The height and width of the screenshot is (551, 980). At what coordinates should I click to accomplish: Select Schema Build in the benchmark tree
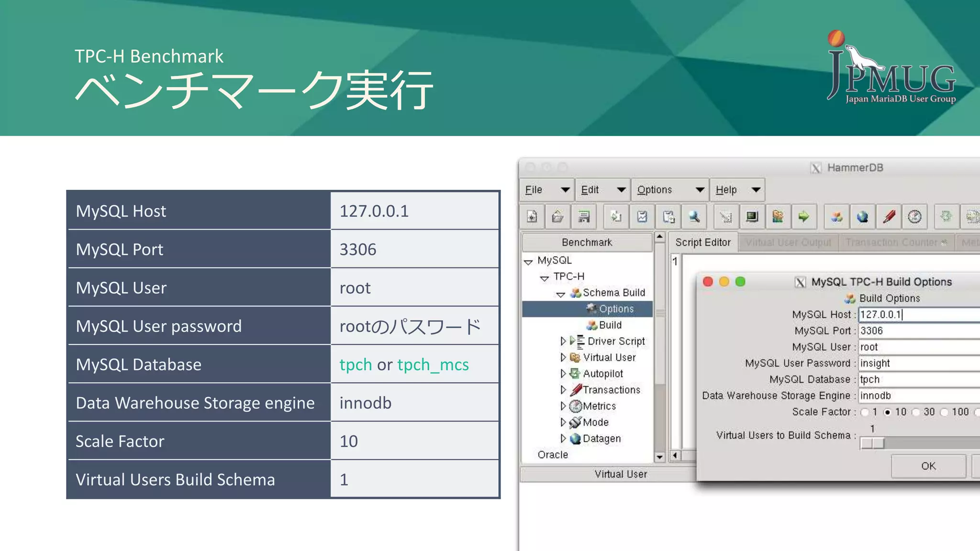click(x=614, y=293)
